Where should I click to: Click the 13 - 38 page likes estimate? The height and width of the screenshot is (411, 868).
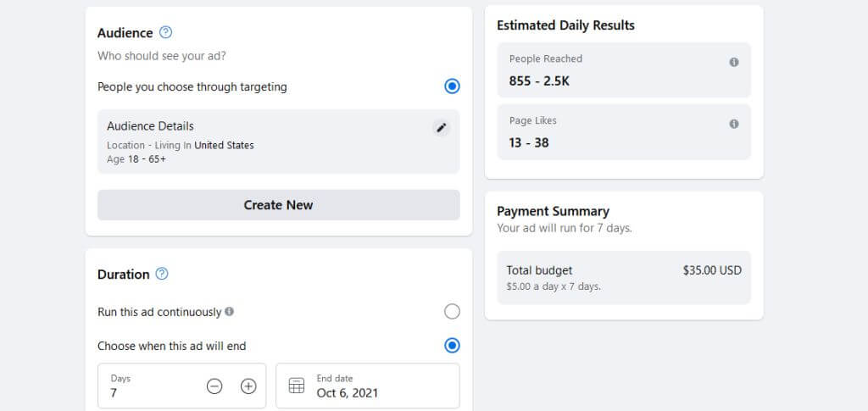pos(529,142)
